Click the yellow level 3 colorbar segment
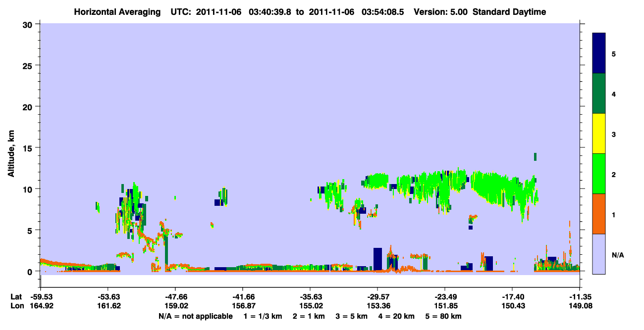 coord(599,134)
